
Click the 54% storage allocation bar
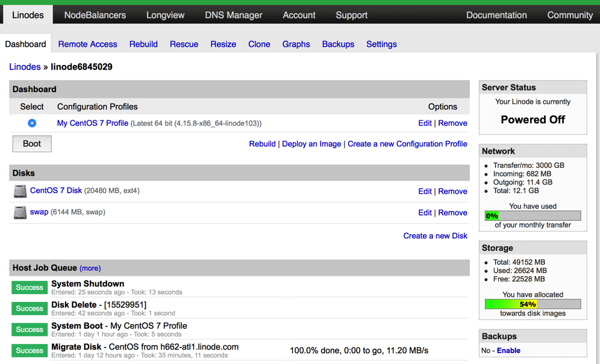[x=533, y=304]
